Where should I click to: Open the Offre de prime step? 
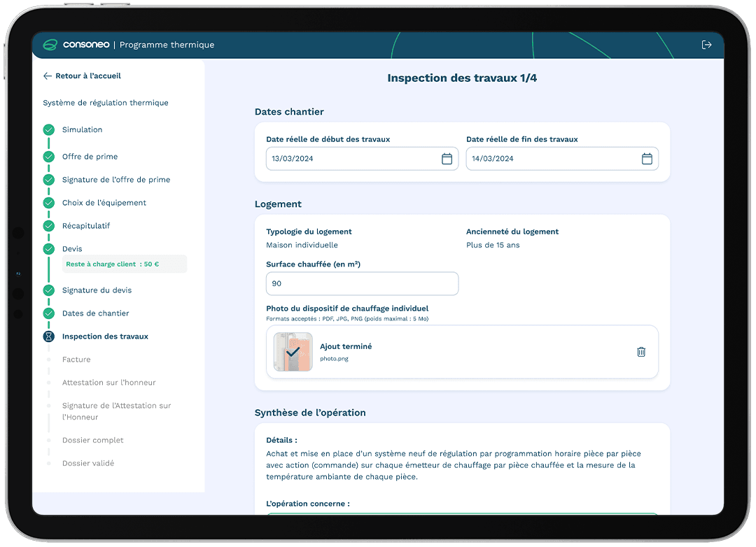click(x=90, y=157)
